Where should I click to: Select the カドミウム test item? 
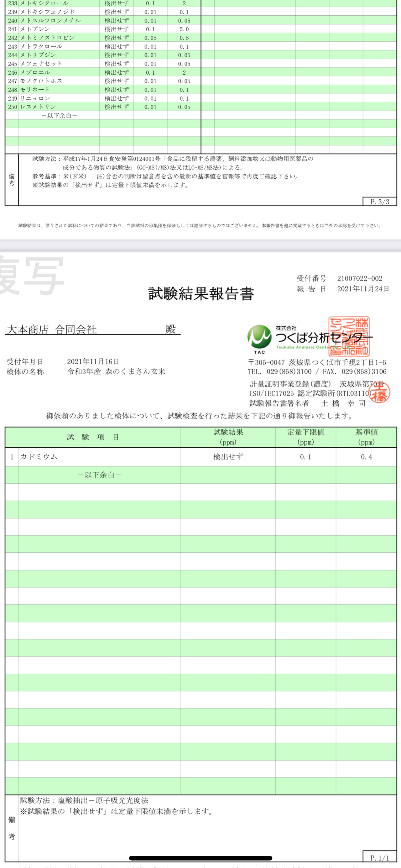pyautogui.click(x=39, y=457)
